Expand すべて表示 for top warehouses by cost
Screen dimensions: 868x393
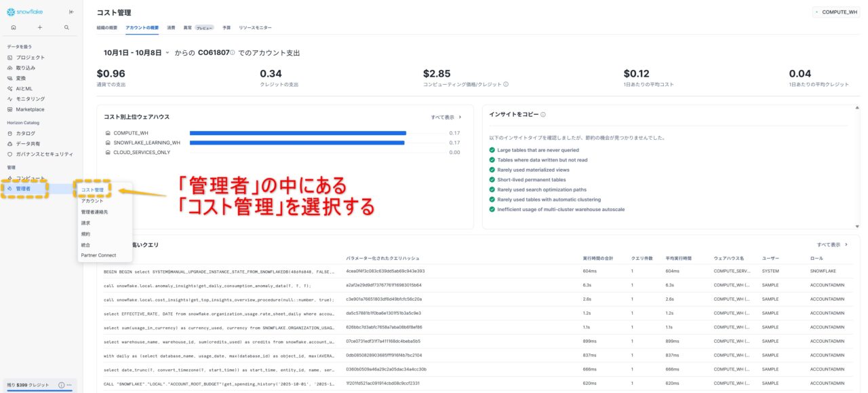pos(446,117)
